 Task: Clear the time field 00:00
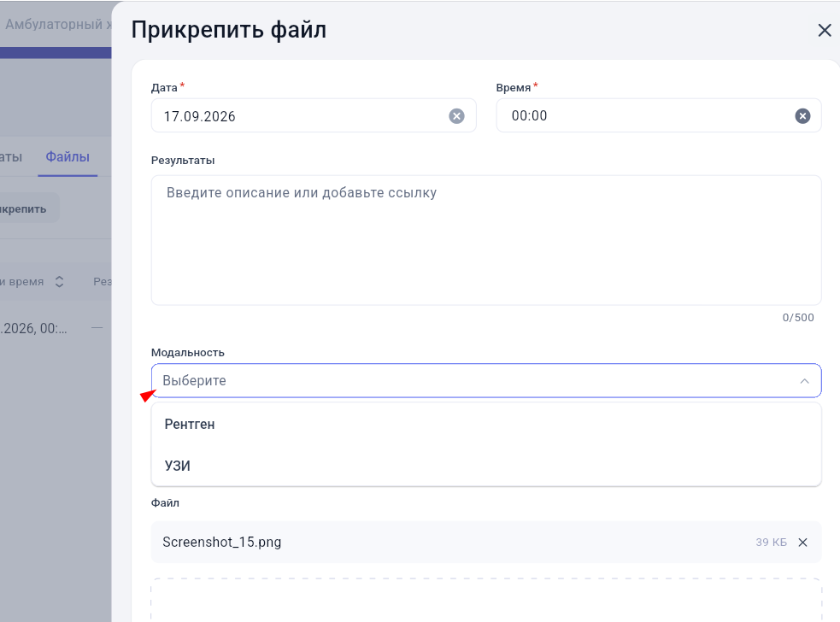[802, 115]
